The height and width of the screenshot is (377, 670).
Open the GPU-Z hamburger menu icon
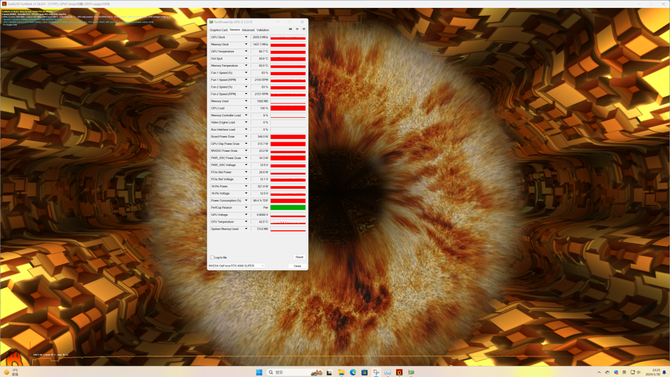click(x=304, y=29)
